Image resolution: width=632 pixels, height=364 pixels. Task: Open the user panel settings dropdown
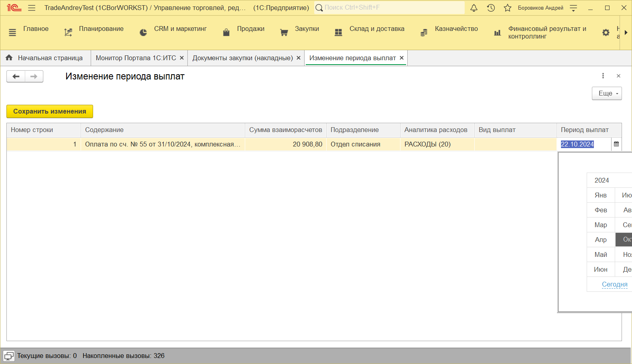pos(573,8)
